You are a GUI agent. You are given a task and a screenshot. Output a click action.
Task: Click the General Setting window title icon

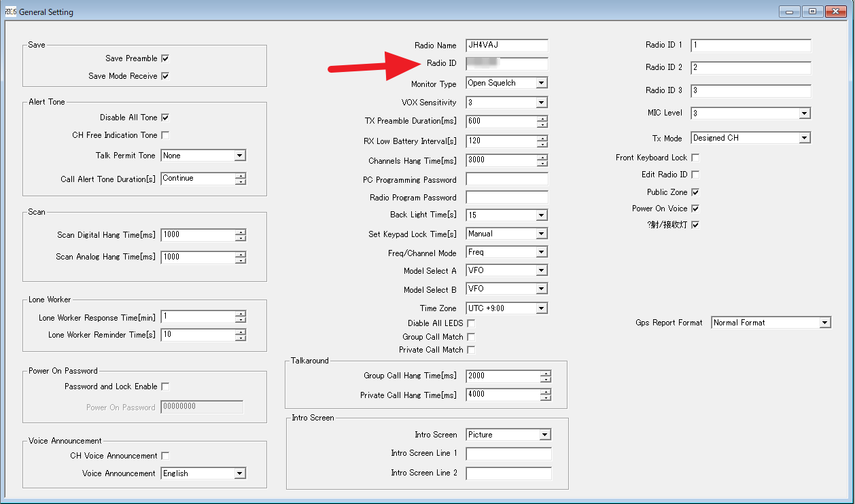pos(10,12)
